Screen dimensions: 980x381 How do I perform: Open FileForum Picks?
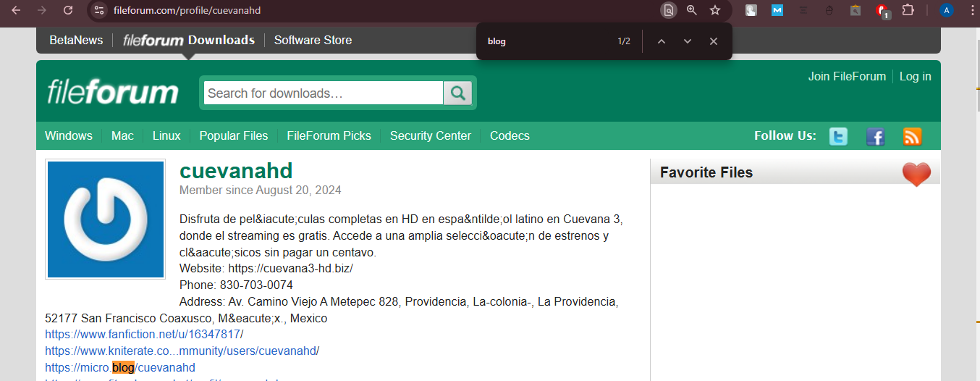[x=329, y=135]
